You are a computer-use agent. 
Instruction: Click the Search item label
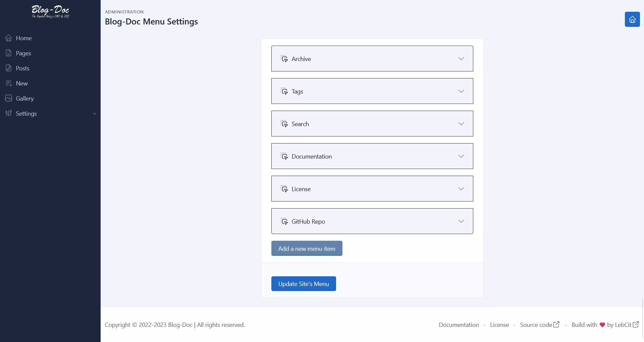point(300,124)
